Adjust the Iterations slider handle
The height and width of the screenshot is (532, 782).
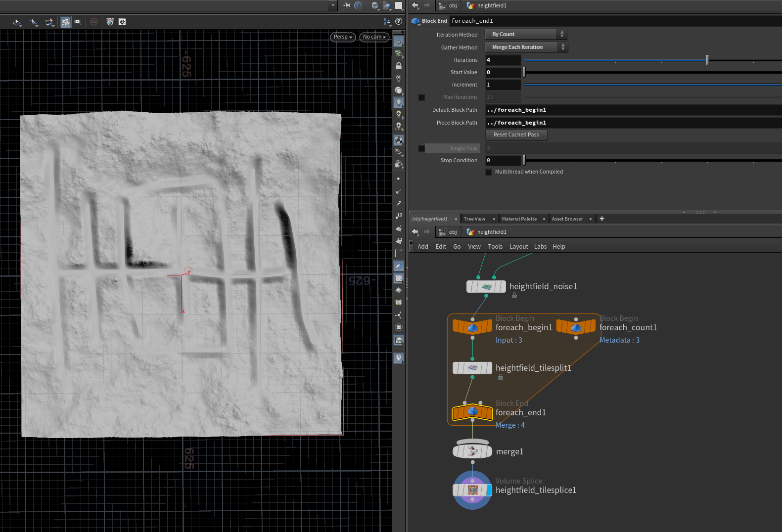coord(707,60)
